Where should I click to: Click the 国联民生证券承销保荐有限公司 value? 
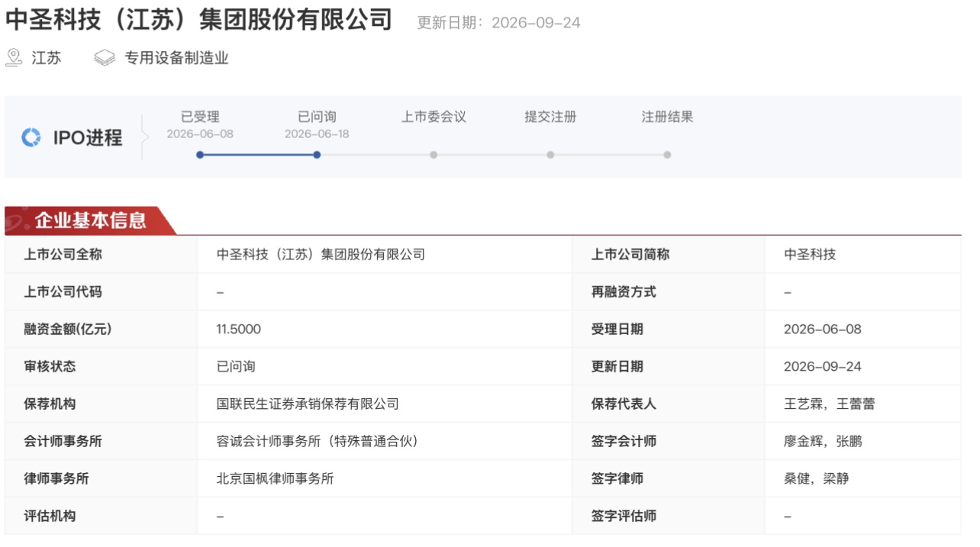click(308, 404)
